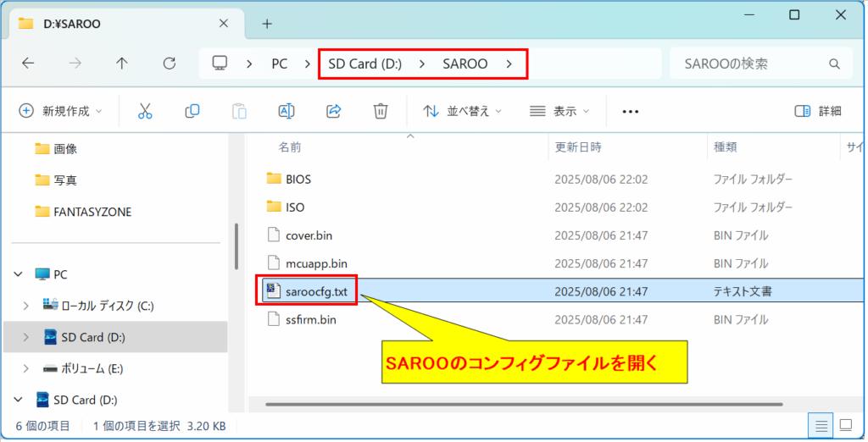
Task: Open the 表示 view menu
Action: [559, 111]
